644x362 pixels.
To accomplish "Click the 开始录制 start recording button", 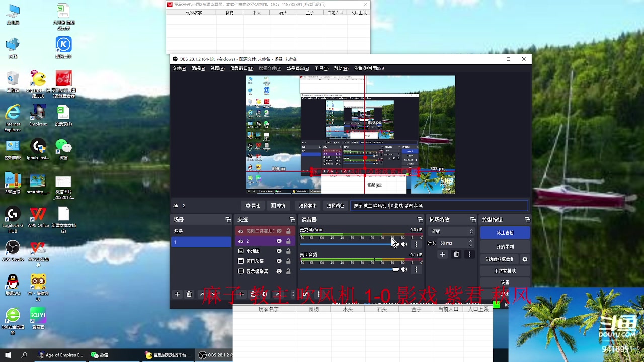I will 505,247.
